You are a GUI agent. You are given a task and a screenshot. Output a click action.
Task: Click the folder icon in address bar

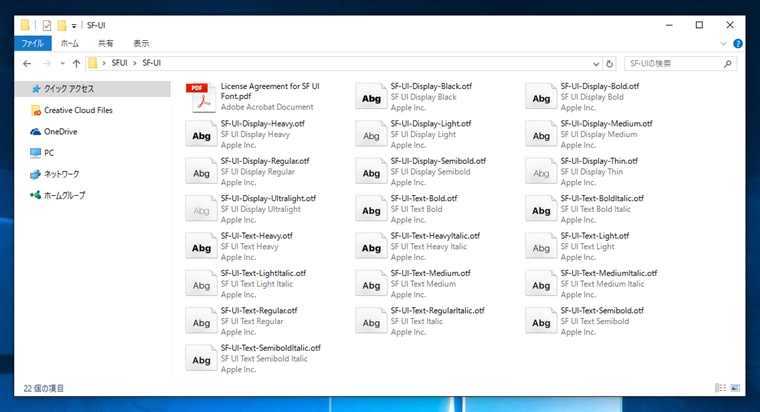click(92, 63)
